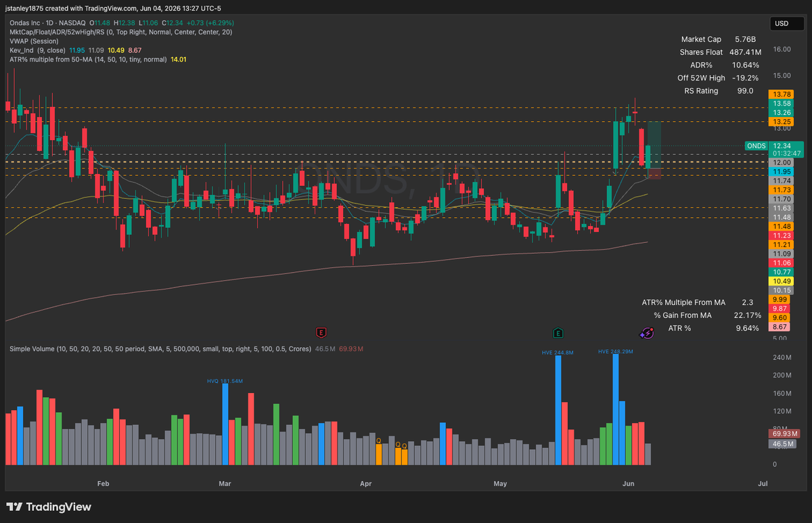The width and height of the screenshot is (812, 523).
Task: Click the HVQ 181.54M volume label
Action: point(225,382)
